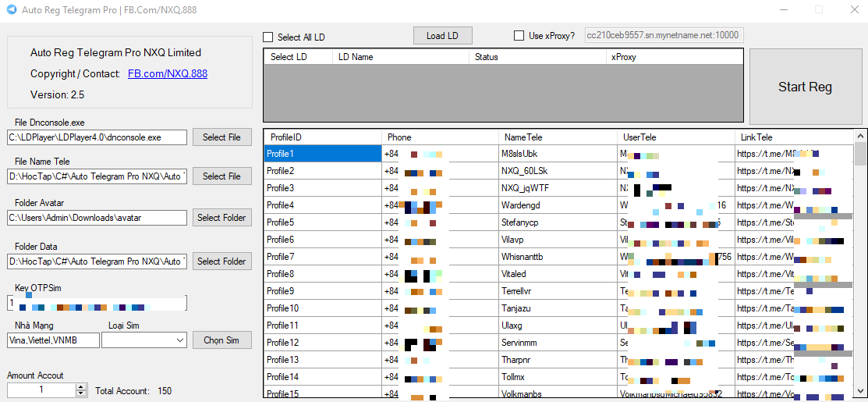Screen dimensions: 868x402
Task: Click Select File for File Name Tele
Action: pos(221,176)
